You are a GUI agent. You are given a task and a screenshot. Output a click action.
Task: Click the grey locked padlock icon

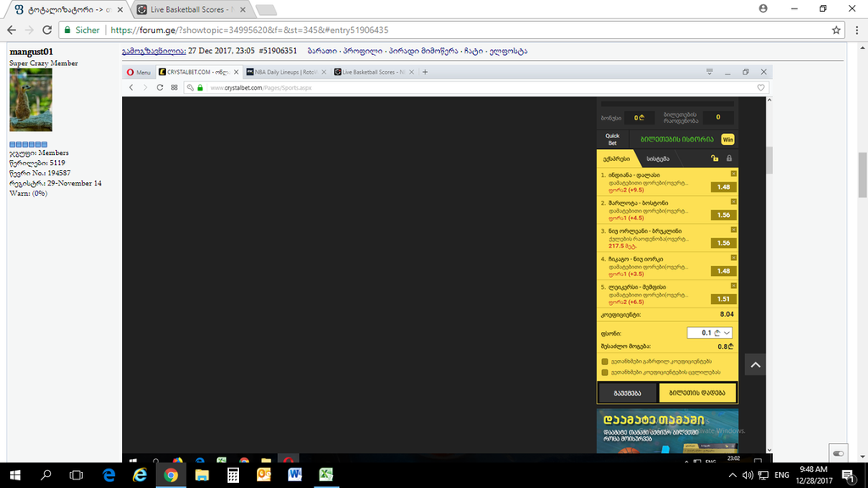click(x=729, y=158)
